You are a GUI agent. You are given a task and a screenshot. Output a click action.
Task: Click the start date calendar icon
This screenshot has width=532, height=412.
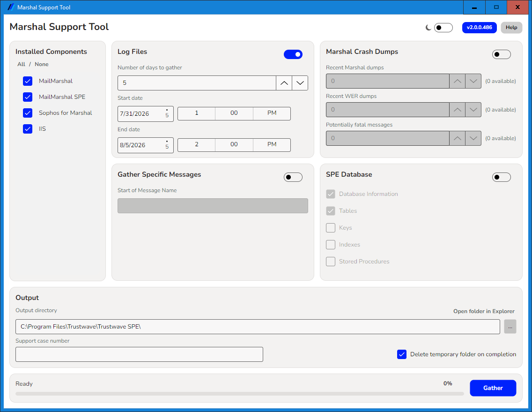pos(167,114)
